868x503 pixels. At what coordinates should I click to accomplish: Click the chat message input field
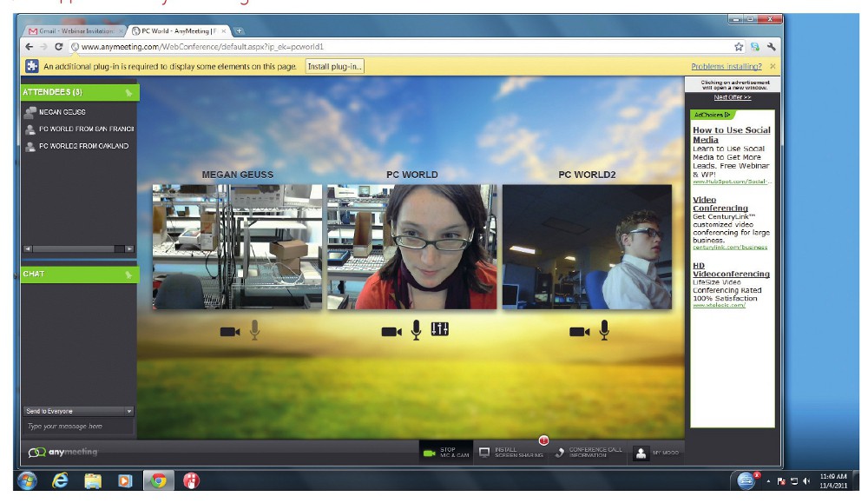click(79, 427)
